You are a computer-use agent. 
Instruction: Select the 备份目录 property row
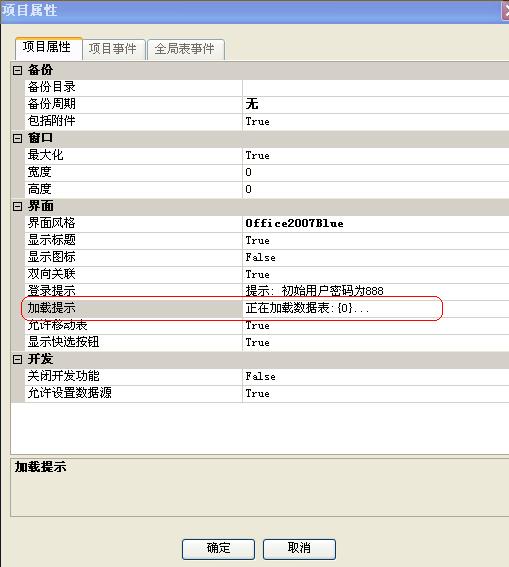point(133,87)
